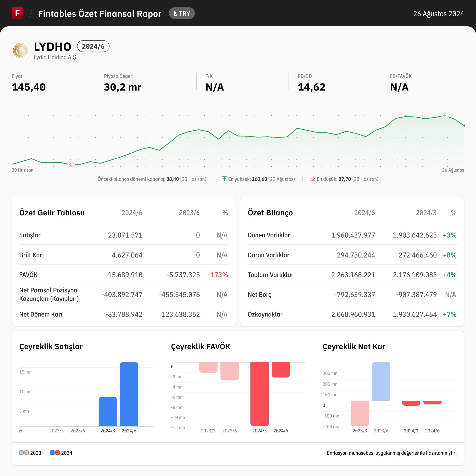
Task: Click the Piyasa Degeri value 30,2 mr
Action: pos(123,87)
